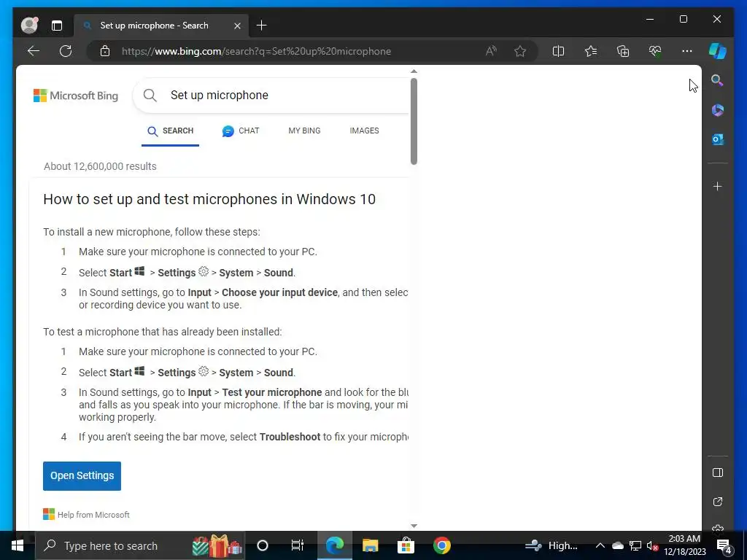The height and width of the screenshot is (560, 747).
Task: Open network tray icon
Action: coord(635,545)
